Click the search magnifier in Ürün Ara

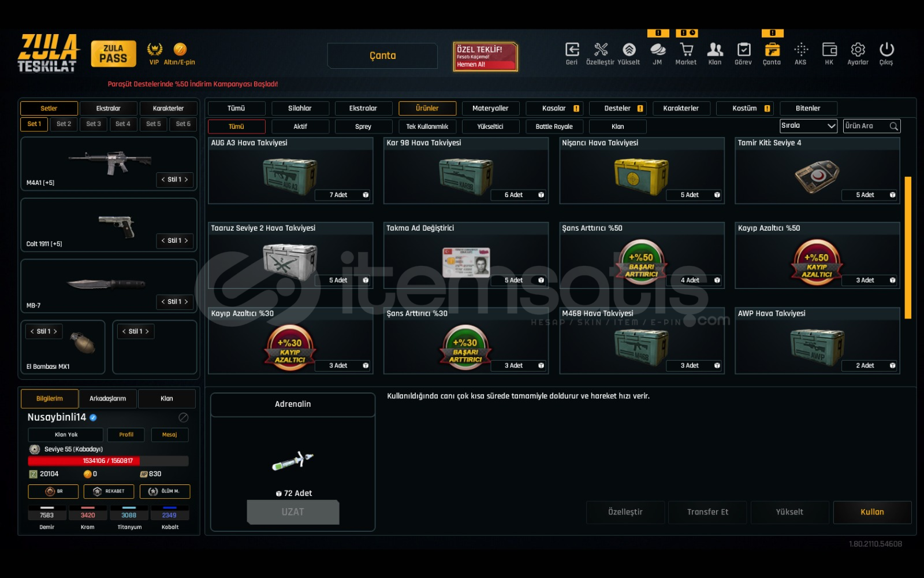click(x=894, y=126)
